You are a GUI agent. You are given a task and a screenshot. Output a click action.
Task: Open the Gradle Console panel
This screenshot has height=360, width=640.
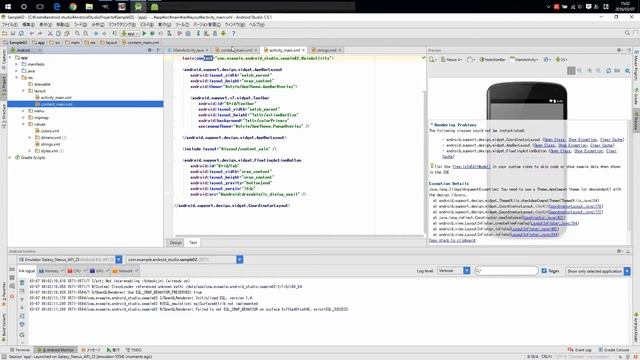coord(614,350)
